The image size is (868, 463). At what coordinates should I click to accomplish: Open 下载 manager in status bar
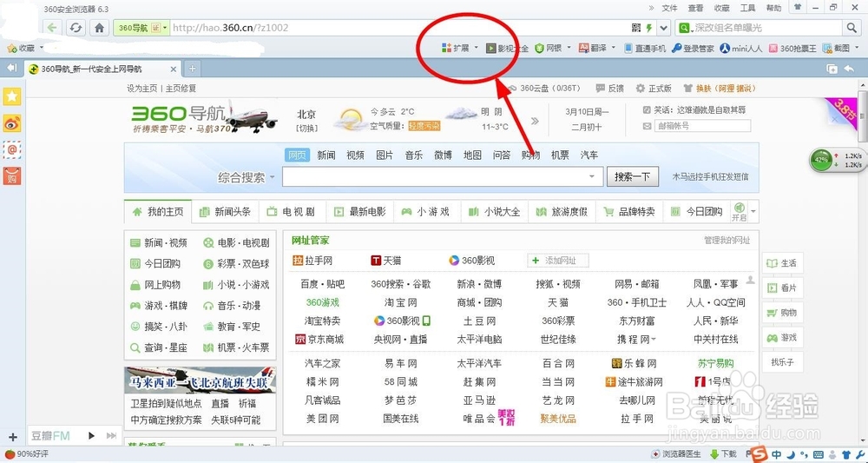723,454
